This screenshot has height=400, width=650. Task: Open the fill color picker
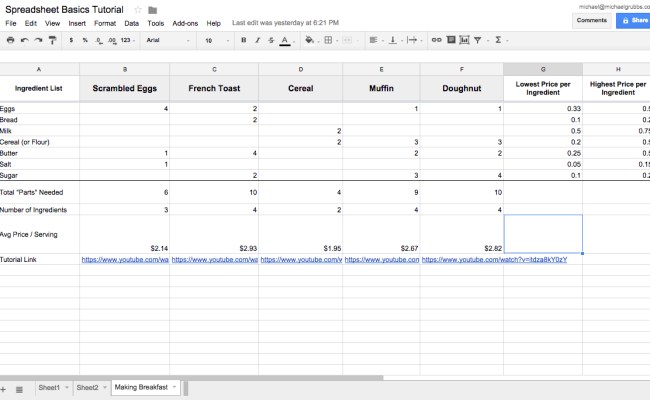click(309, 40)
